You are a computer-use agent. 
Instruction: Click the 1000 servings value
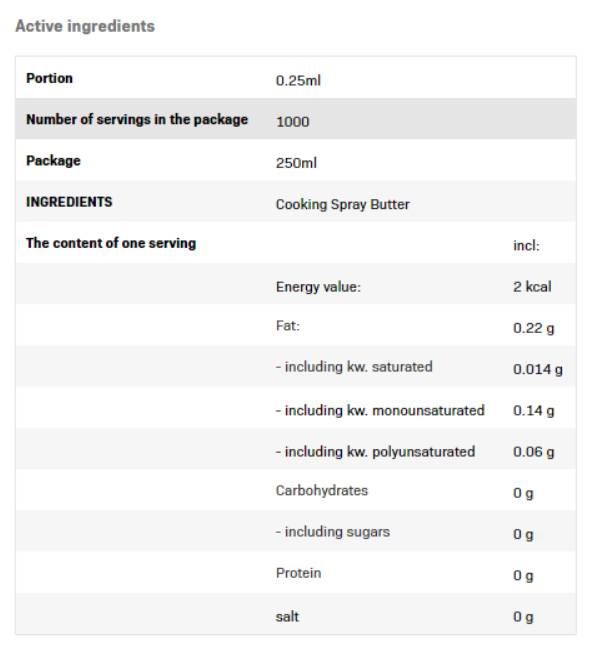[293, 122]
